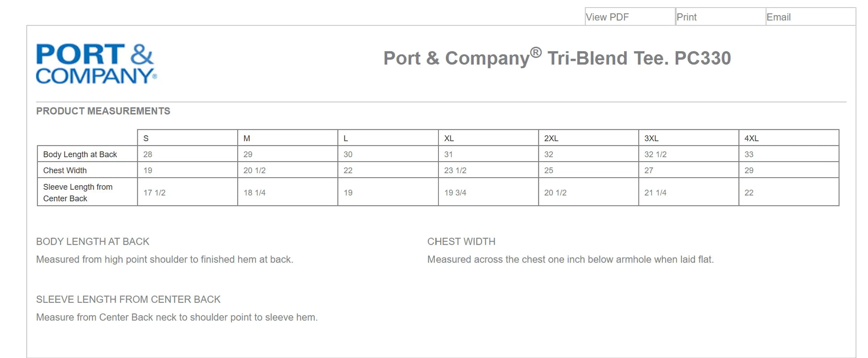Click the BODY LENGTH AT BACK description heading
The width and height of the screenshot is (868, 358).
coord(93,241)
